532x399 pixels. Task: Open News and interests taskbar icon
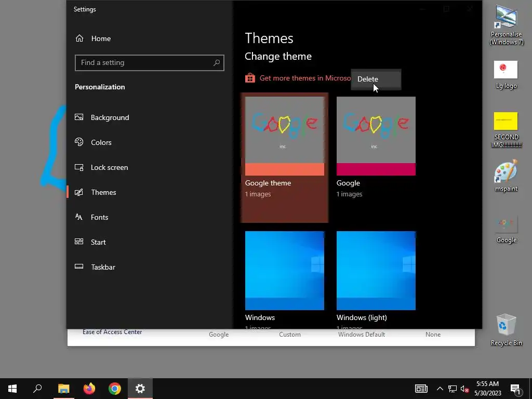[421, 389]
